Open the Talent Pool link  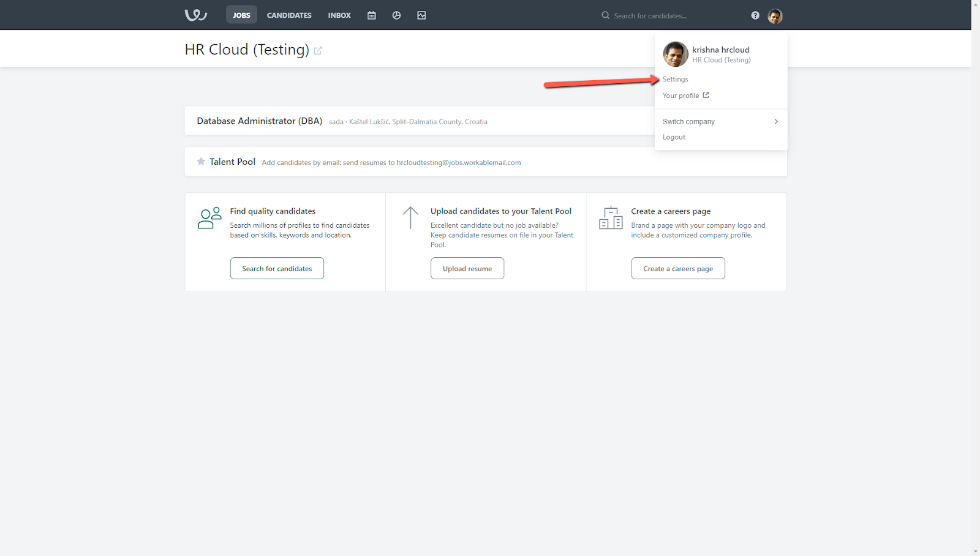(232, 162)
